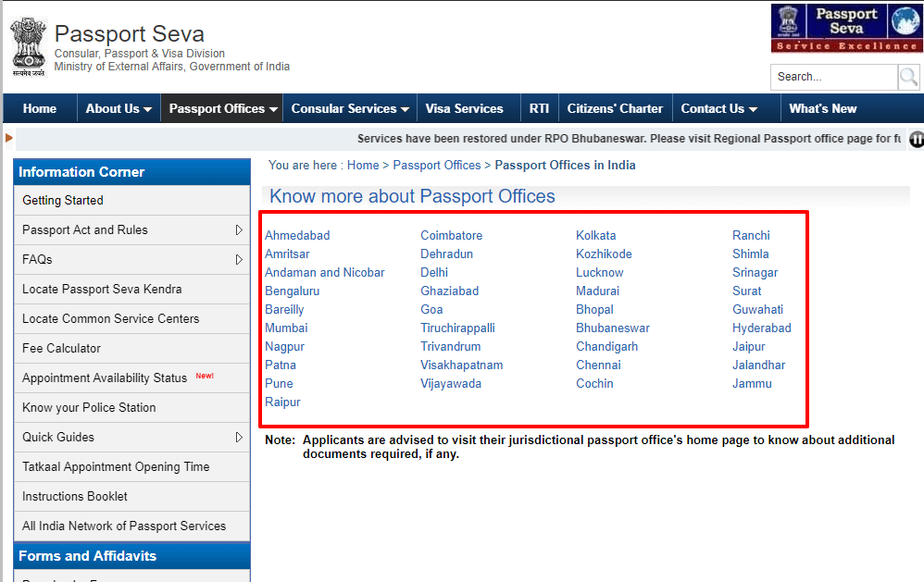Pause the scrolling news ticker
This screenshot has width=924, height=582.
(917, 140)
